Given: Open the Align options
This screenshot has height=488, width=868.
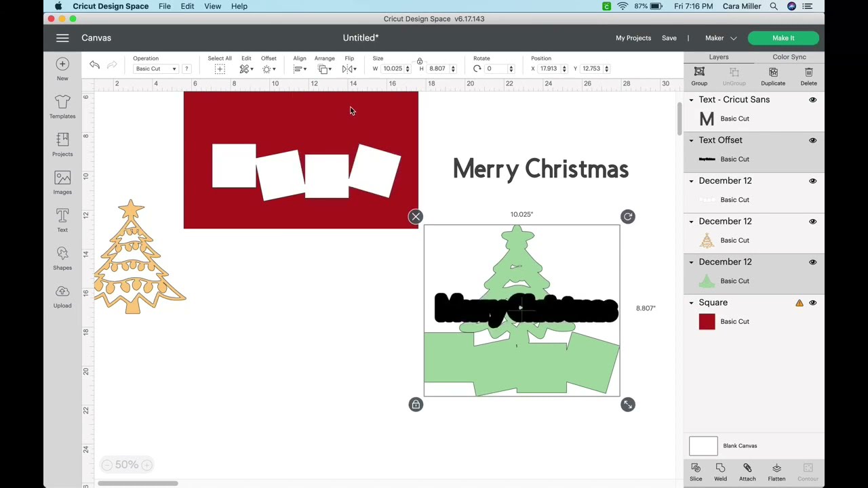Looking at the screenshot, I should (x=299, y=69).
